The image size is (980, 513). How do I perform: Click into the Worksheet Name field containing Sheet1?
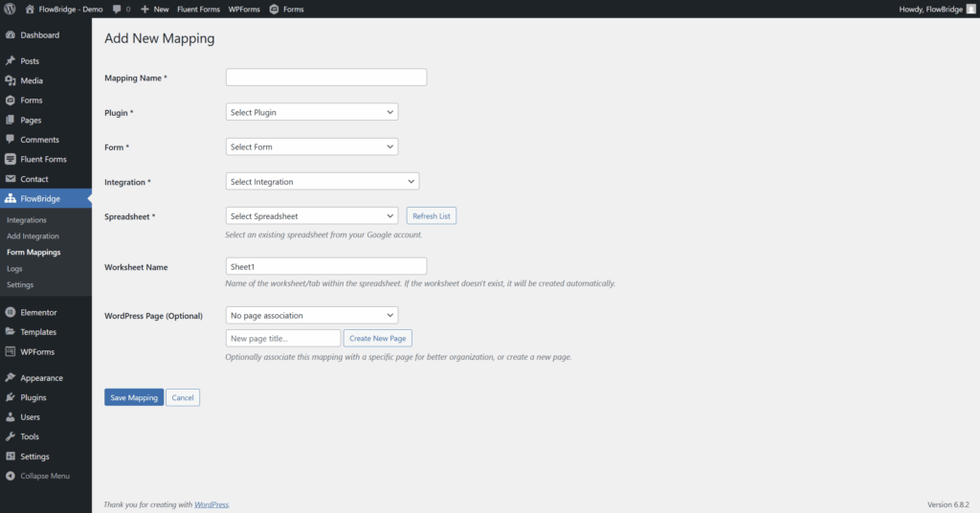(x=326, y=267)
